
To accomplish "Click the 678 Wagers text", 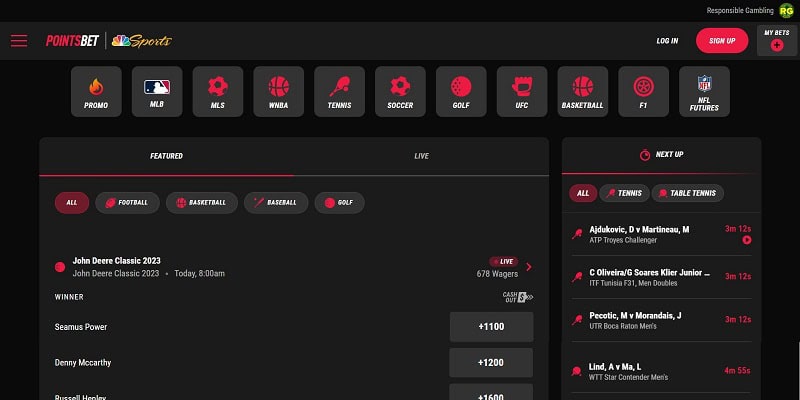I will 497,274.
